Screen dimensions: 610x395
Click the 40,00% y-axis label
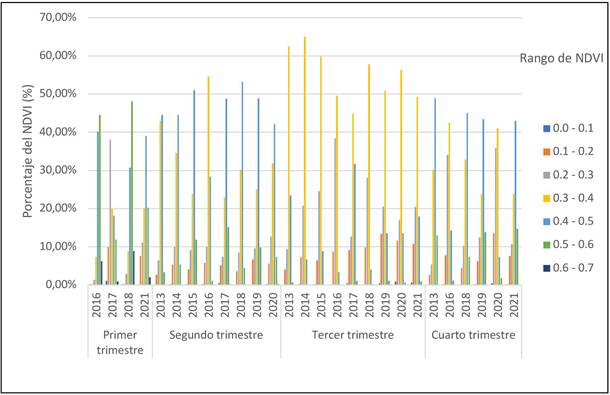pos(58,132)
